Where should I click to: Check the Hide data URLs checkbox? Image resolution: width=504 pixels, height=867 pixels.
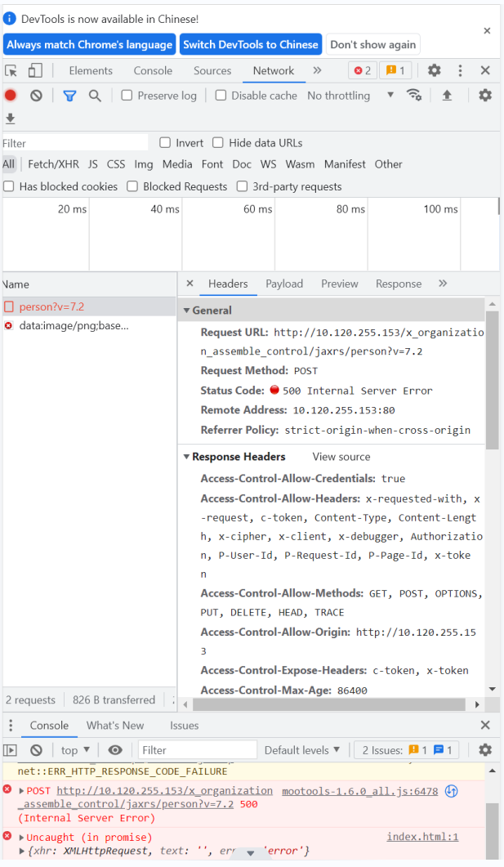point(218,143)
